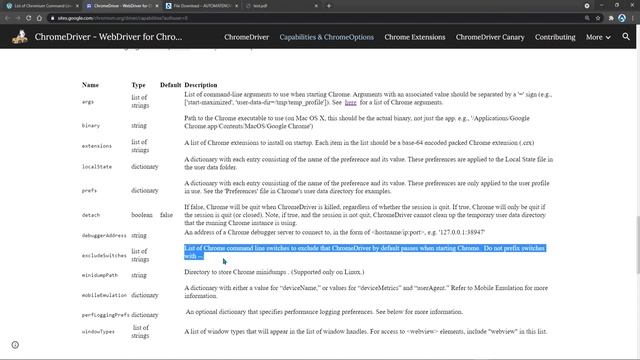Image resolution: width=640 pixels, height=360 pixels.
Task: Click the ChromeDriver site logo
Action: [20, 37]
